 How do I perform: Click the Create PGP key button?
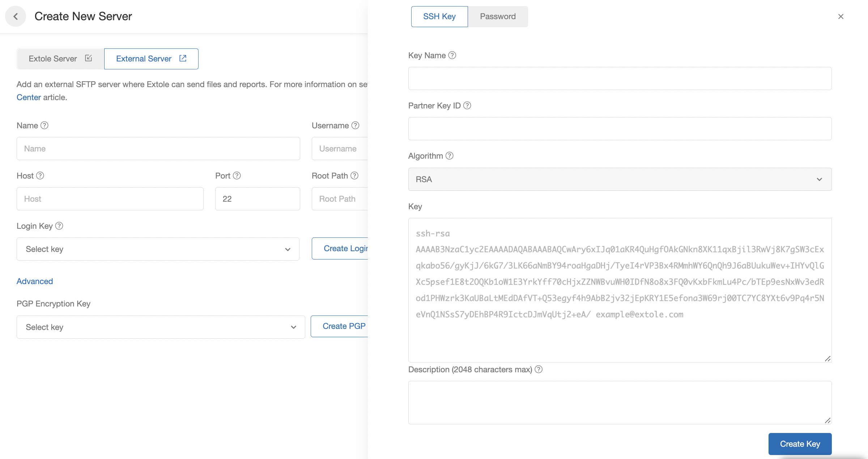(x=339, y=326)
